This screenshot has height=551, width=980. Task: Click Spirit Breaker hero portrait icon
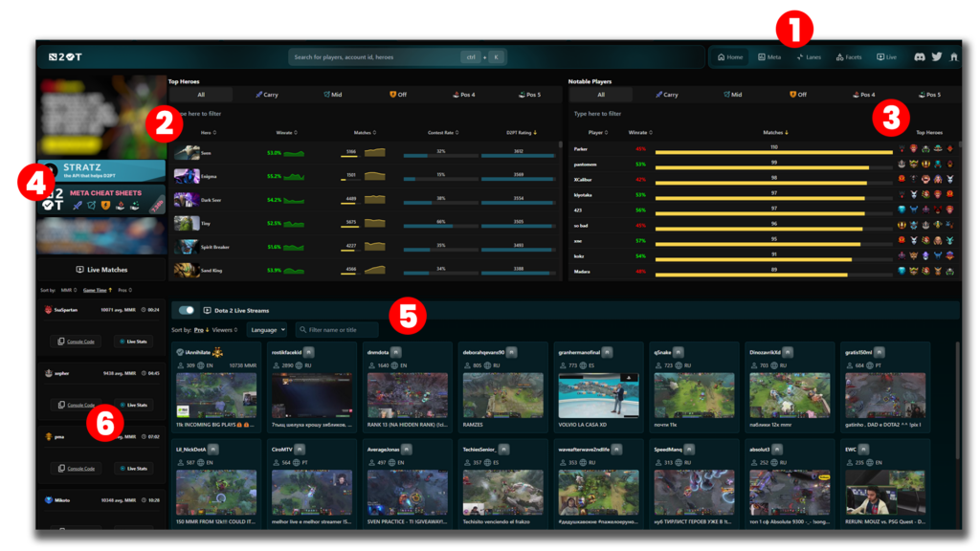(187, 247)
